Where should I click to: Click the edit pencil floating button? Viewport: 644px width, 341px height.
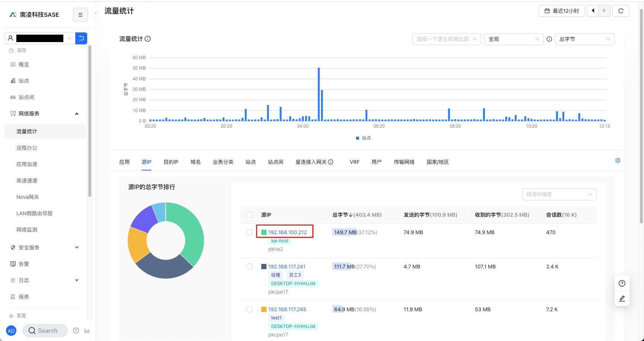point(622,299)
